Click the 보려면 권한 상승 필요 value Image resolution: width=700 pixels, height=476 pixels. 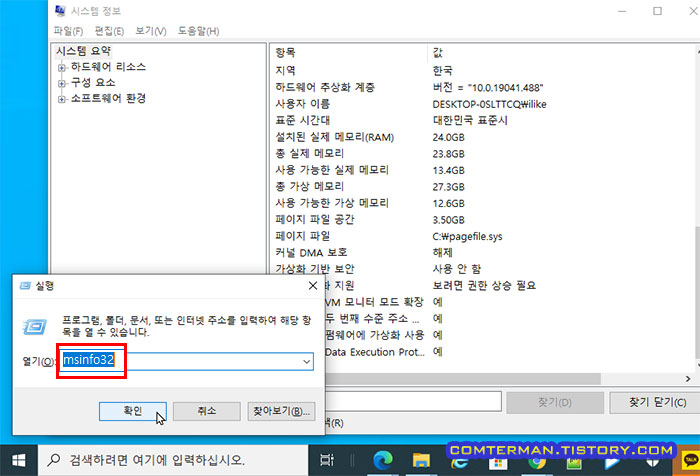(484, 285)
